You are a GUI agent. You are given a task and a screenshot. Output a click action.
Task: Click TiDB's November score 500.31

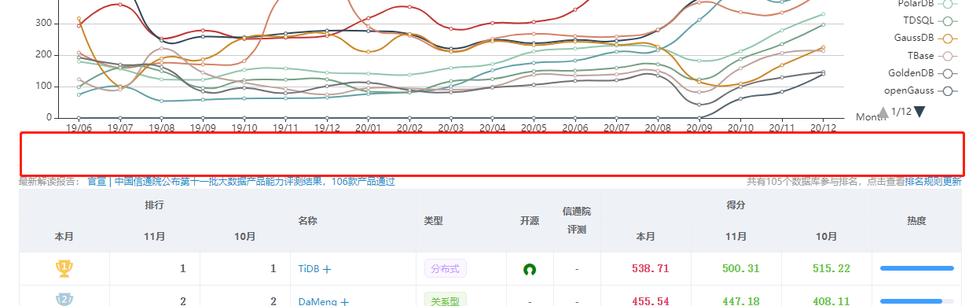[741, 268]
